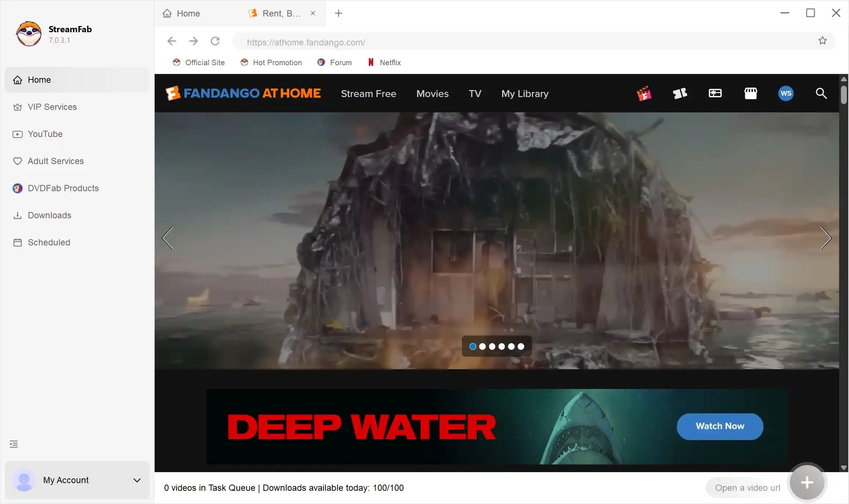Minimize the StreamFab window
This screenshot has width=849, height=504.
pos(785,13)
